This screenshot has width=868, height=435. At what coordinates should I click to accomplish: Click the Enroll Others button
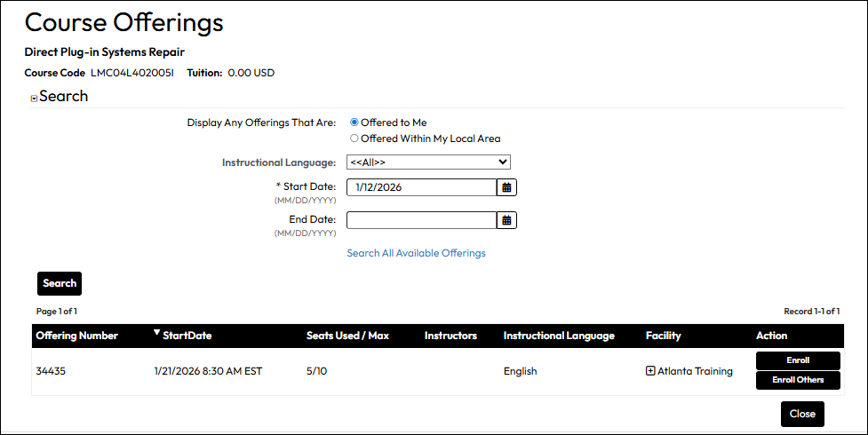click(x=797, y=380)
